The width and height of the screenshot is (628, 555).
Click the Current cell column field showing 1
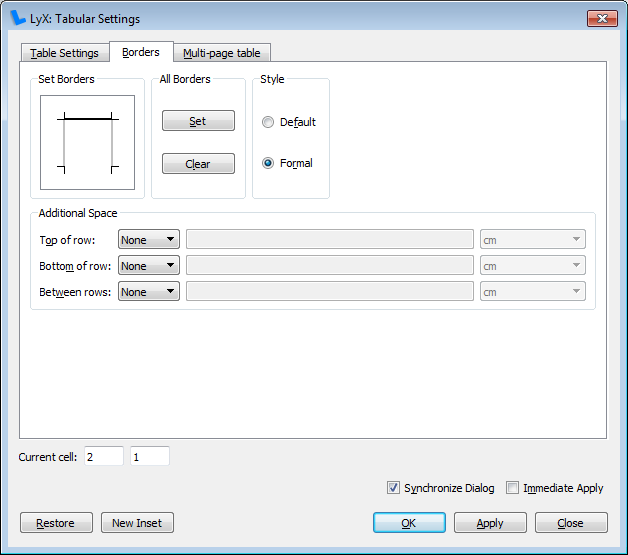tap(150, 456)
